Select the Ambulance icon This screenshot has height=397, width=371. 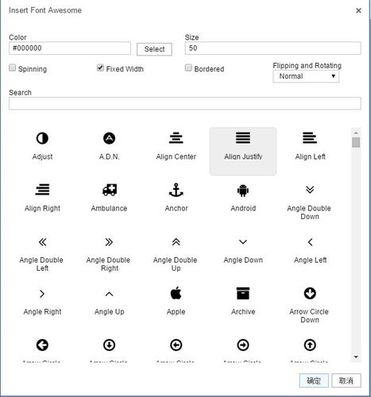(x=109, y=190)
